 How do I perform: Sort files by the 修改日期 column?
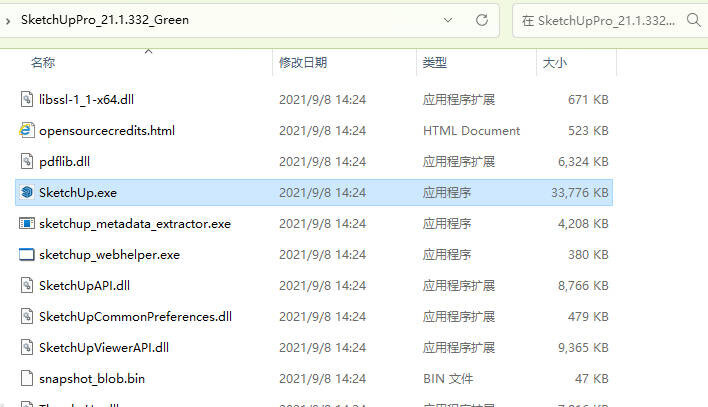[302, 63]
